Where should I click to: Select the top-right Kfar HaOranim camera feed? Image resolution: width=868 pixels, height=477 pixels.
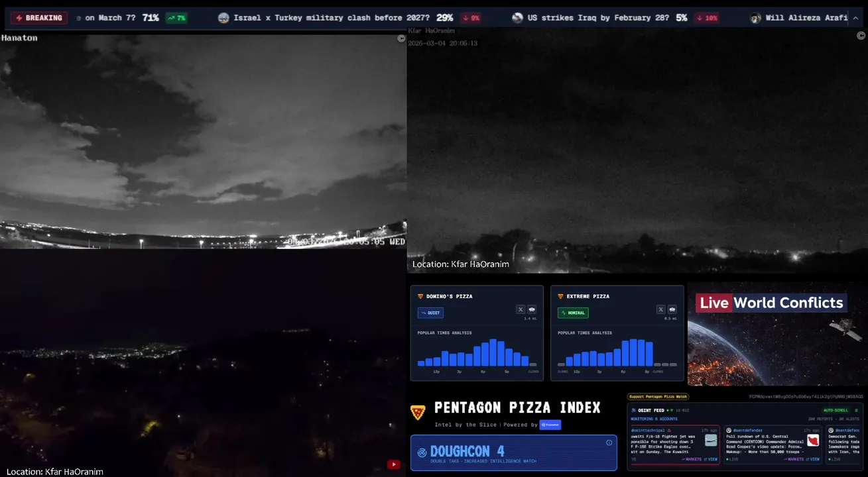pyautogui.click(x=637, y=150)
